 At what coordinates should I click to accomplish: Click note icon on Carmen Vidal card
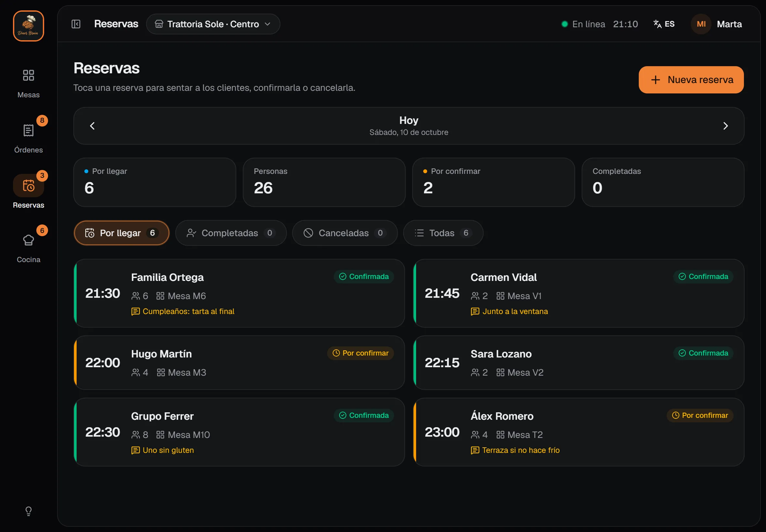[x=475, y=311]
